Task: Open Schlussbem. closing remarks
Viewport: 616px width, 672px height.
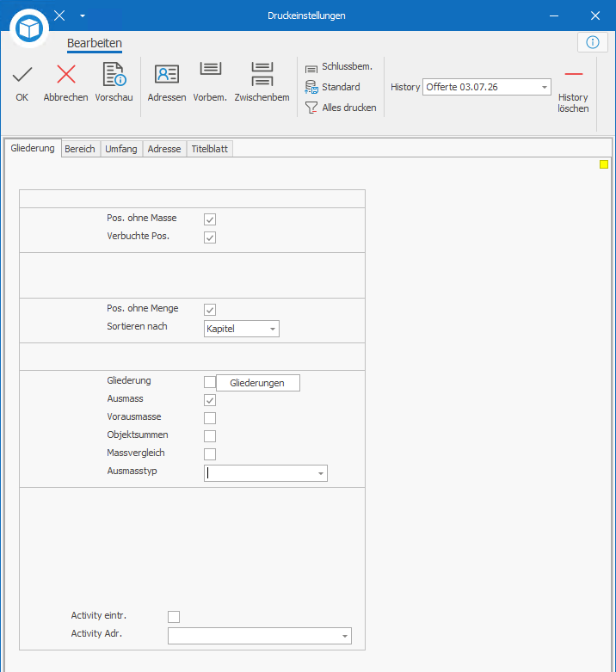Action: coord(338,67)
